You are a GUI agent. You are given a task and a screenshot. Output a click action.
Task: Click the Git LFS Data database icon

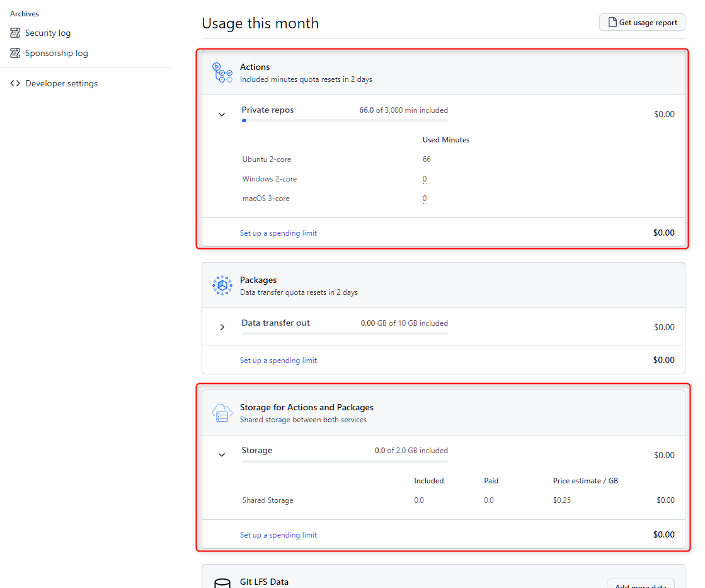coord(222,583)
